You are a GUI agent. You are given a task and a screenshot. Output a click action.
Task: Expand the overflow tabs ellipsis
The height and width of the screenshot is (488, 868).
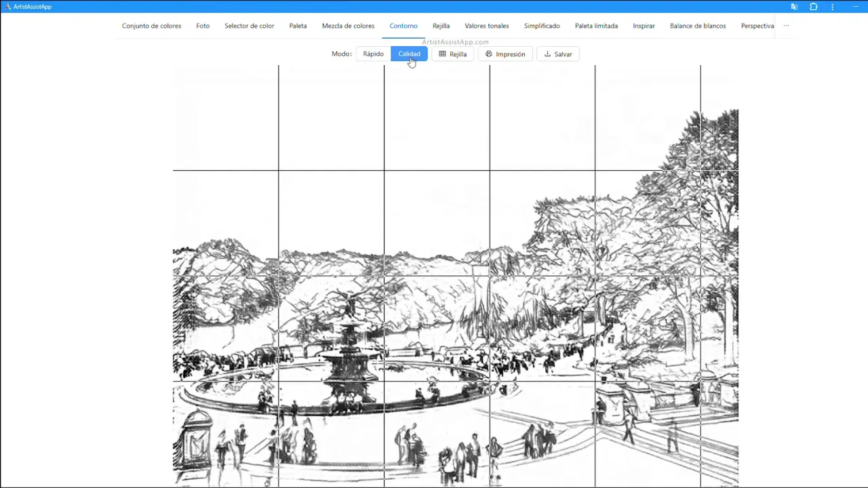tap(786, 26)
